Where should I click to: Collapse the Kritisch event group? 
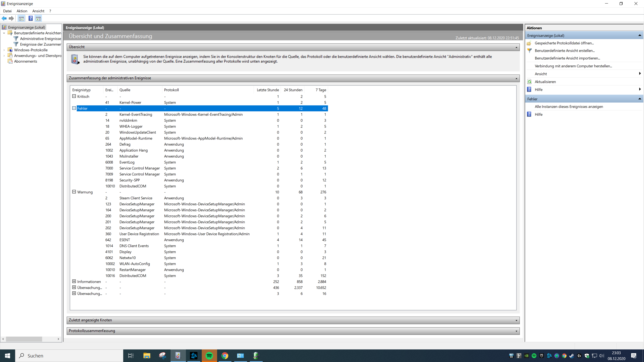click(74, 96)
